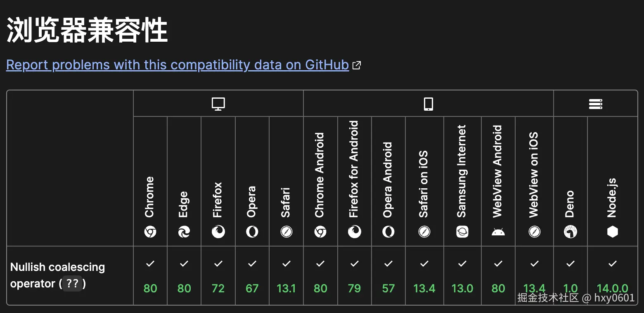Viewport: 644px width, 313px height.
Task: Click the Node.js hexagon icon
Action: (612, 232)
